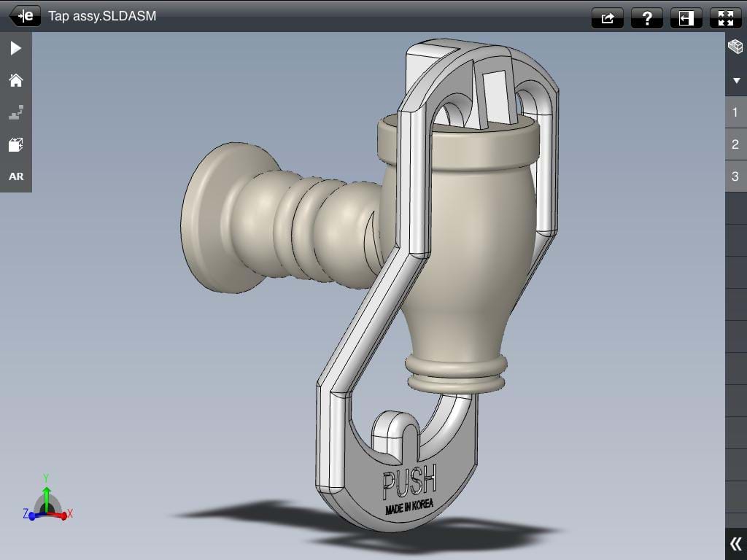Toggle full screen view
Viewport: 747px width, 560px height.
725,18
